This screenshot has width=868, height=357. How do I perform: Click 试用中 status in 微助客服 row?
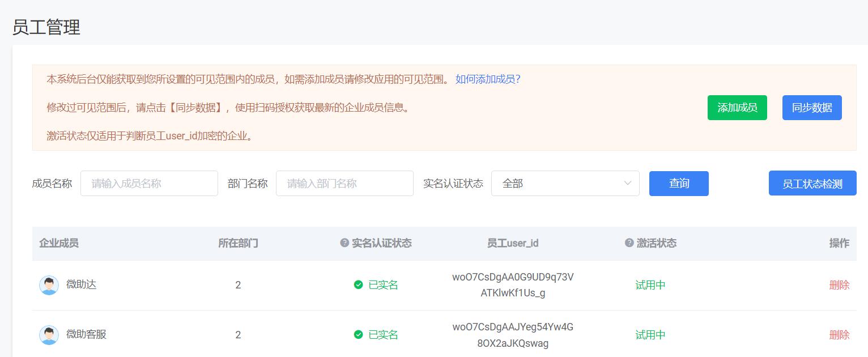[650, 335]
